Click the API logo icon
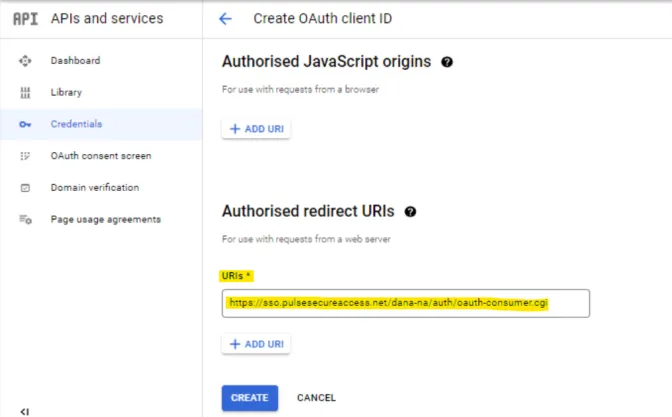672x417 pixels. pos(25,18)
